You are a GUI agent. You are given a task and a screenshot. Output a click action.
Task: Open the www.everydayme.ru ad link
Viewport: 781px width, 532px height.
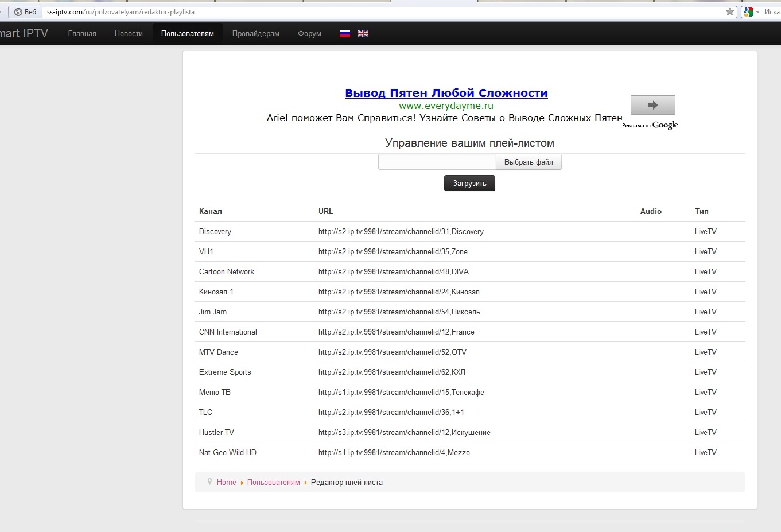(x=446, y=106)
